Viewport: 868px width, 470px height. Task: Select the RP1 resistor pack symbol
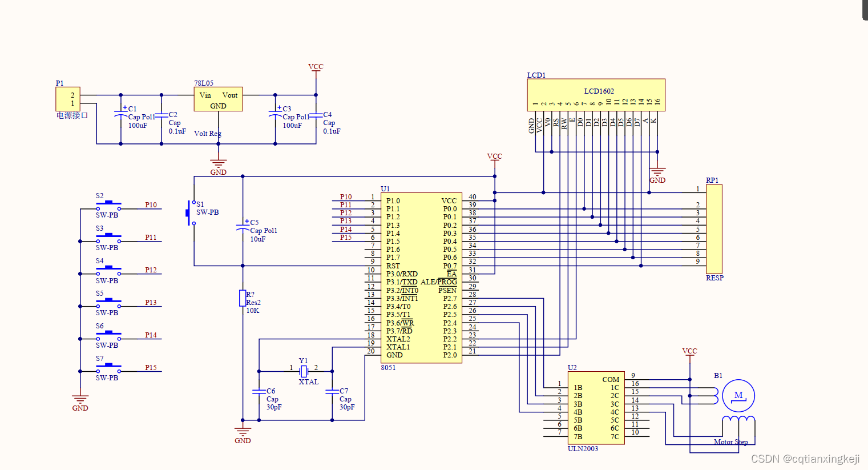pyautogui.click(x=714, y=229)
